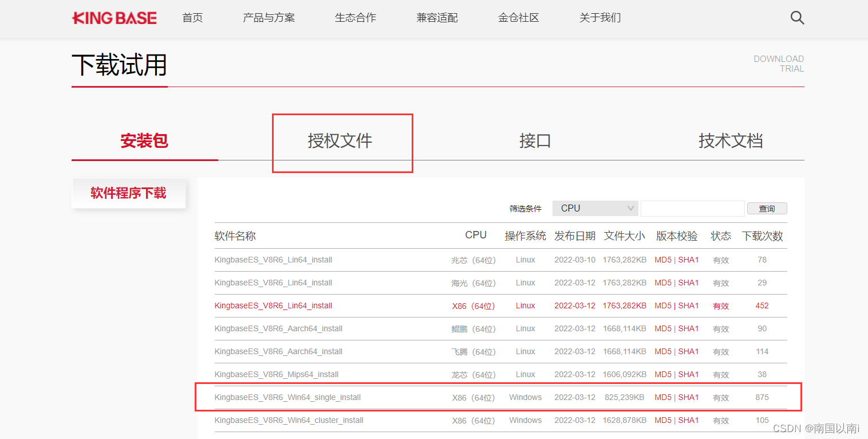Click the 软件名称 column header

click(x=235, y=236)
